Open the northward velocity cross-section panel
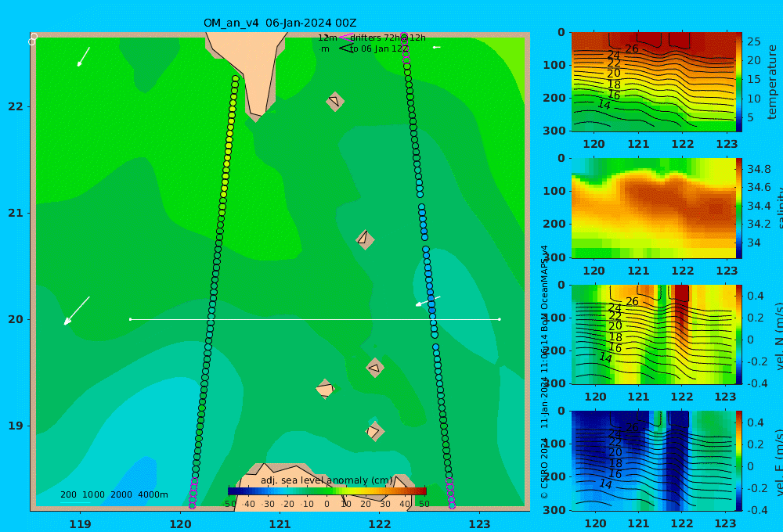This screenshot has height=532, width=783. [x=653, y=334]
